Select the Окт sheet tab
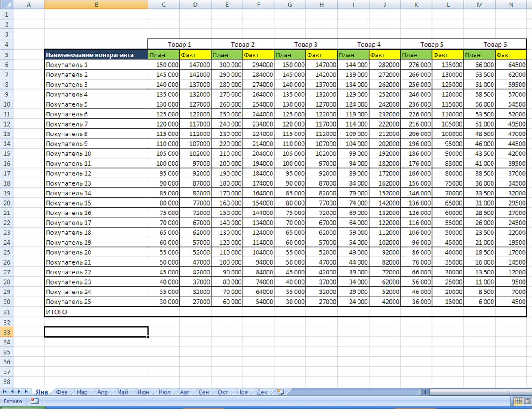 click(223, 392)
